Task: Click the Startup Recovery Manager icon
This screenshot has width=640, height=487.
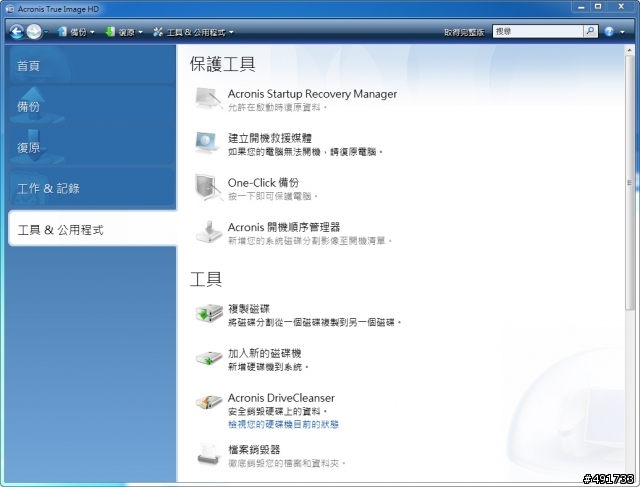Action: coord(209,98)
